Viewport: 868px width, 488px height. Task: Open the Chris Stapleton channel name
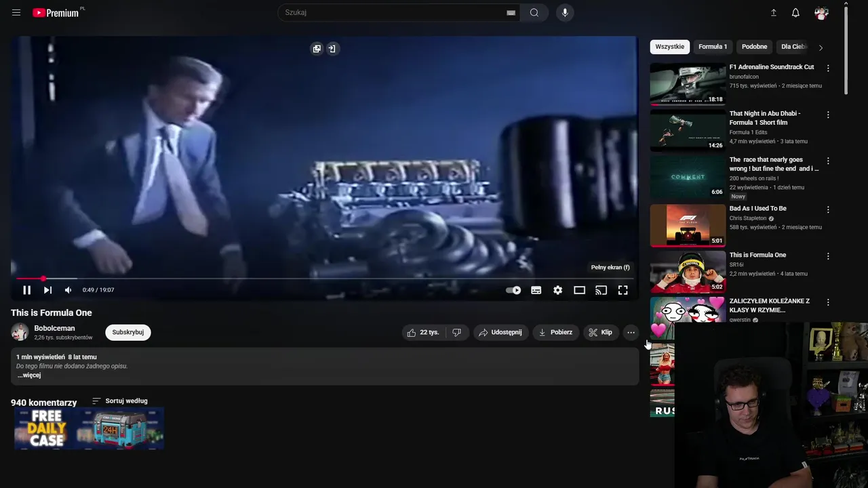pyautogui.click(x=747, y=218)
